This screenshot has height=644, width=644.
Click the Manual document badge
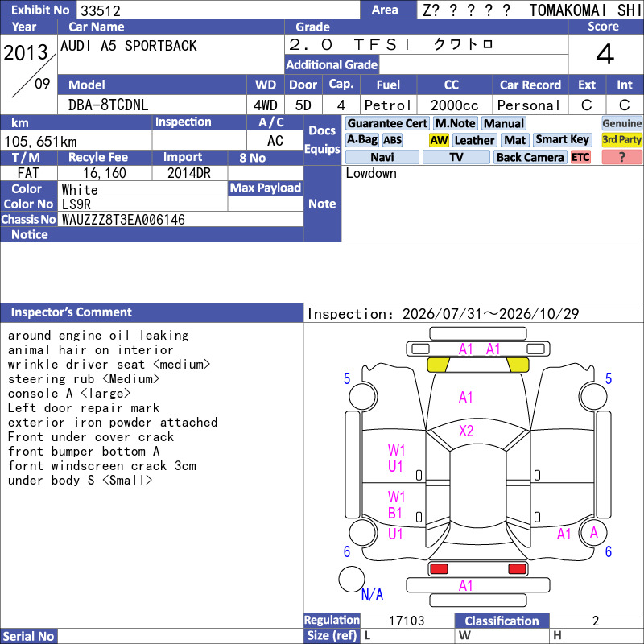[x=504, y=123]
